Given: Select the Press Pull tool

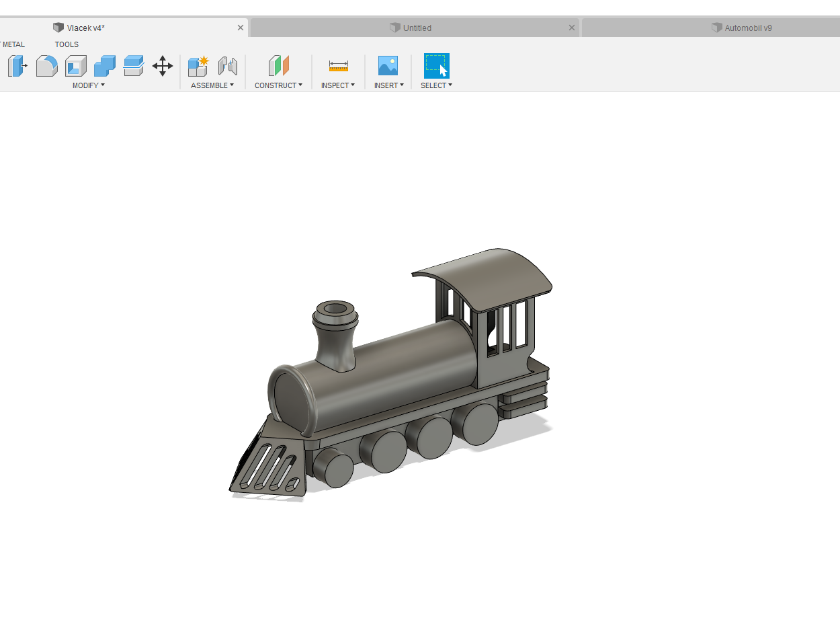Looking at the screenshot, I should tap(17, 66).
